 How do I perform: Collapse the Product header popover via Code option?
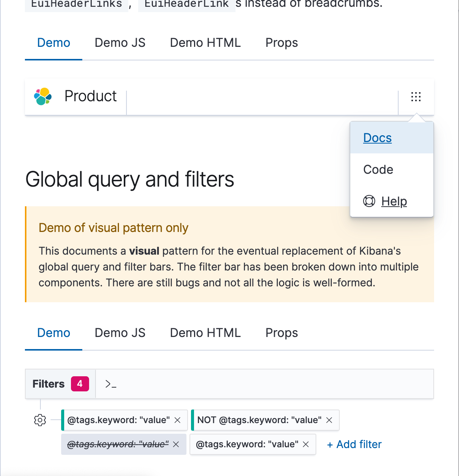[x=378, y=170]
